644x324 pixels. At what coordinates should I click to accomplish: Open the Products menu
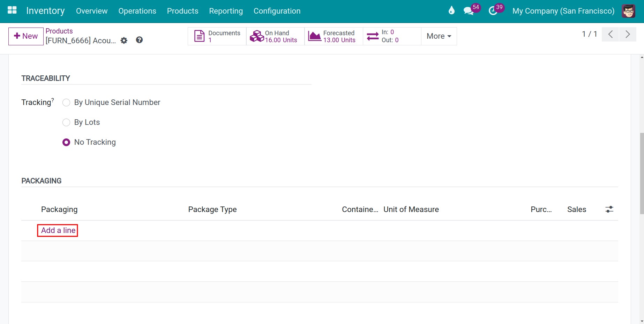[182, 11]
